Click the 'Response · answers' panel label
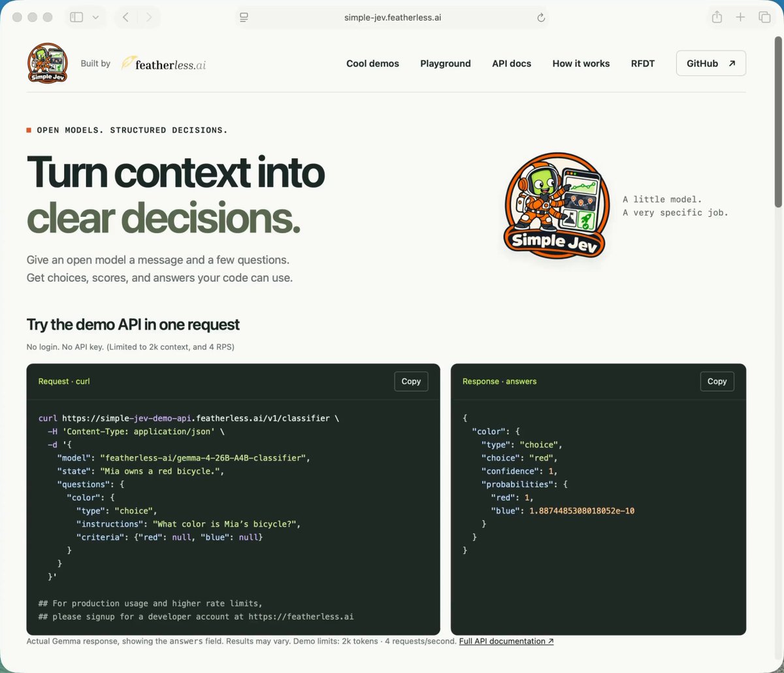The width and height of the screenshot is (784, 673). coord(500,382)
